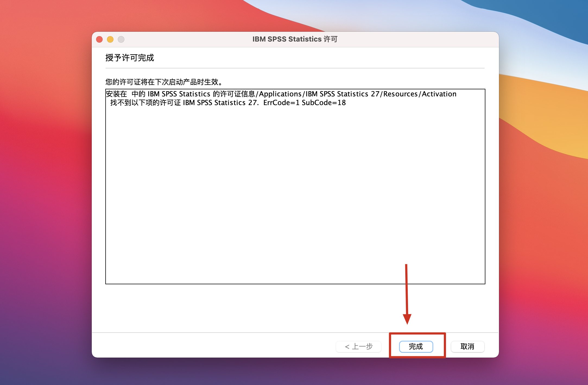Go back with the 上一步 button
588x385 pixels.
tap(359, 346)
